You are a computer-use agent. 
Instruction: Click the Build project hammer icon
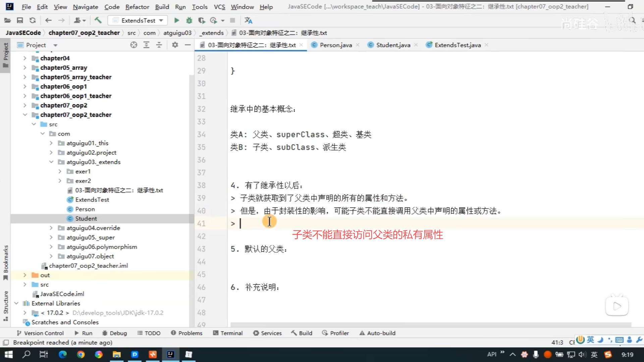tap(98, 20)
